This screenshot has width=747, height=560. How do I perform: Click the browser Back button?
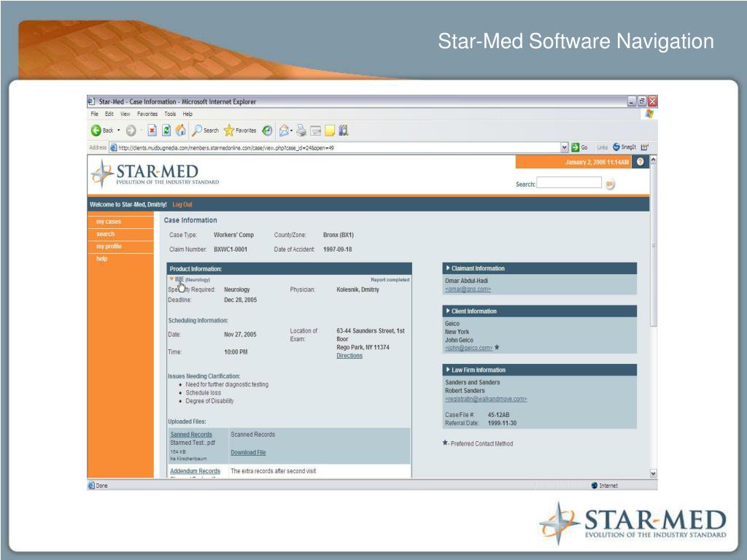click(102, 131)
